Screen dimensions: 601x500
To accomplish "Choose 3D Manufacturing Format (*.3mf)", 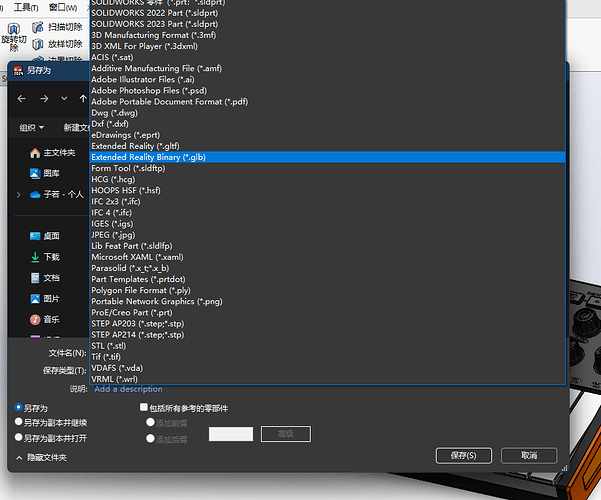I will [327, 35].
